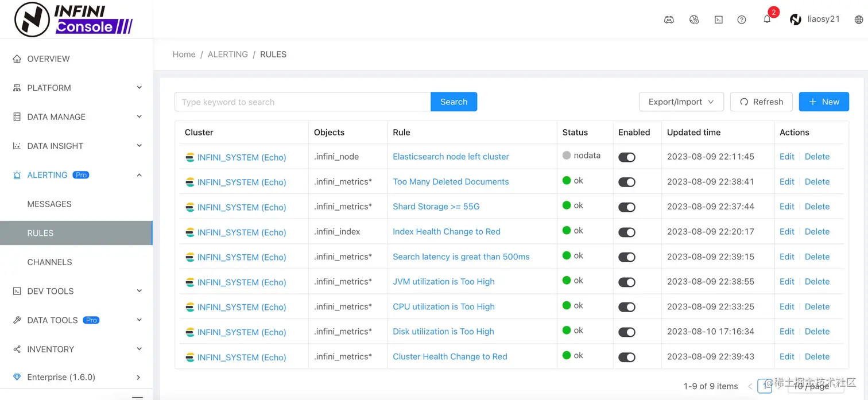Disable the Search latency is great than 500ms rule
Image resolution: width=868 pixels, height=400 pixels.
point(627,257)
